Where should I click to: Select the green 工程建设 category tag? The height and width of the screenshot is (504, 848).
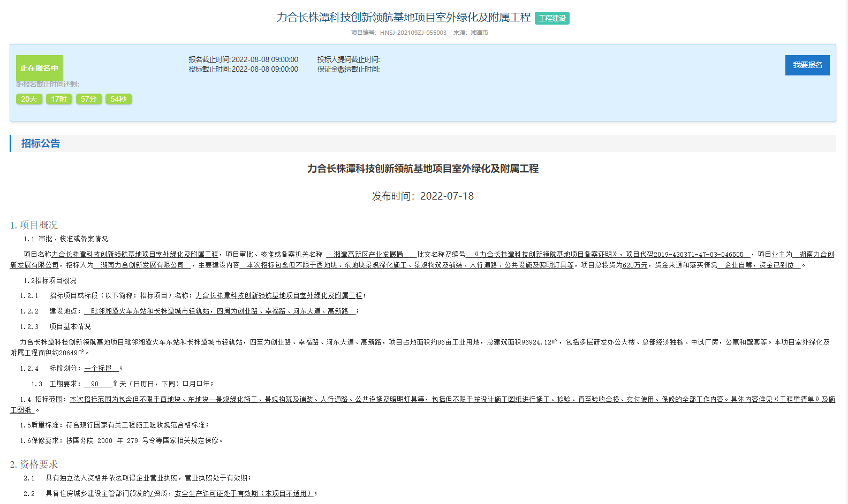[552, 18]
